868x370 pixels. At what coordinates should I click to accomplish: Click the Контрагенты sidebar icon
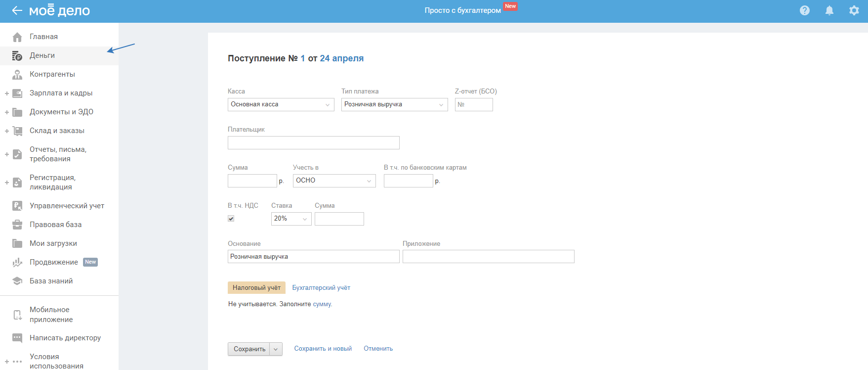click(x=17, y=74)
